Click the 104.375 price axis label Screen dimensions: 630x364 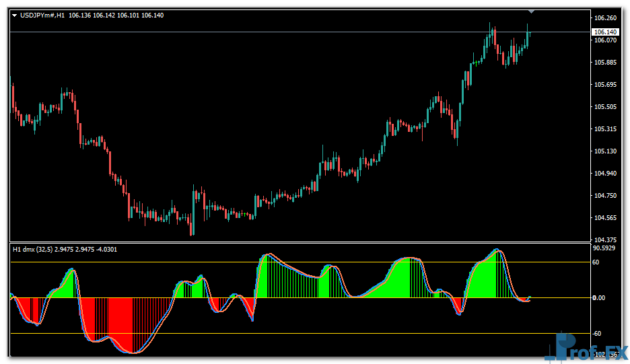pos(605,240)
